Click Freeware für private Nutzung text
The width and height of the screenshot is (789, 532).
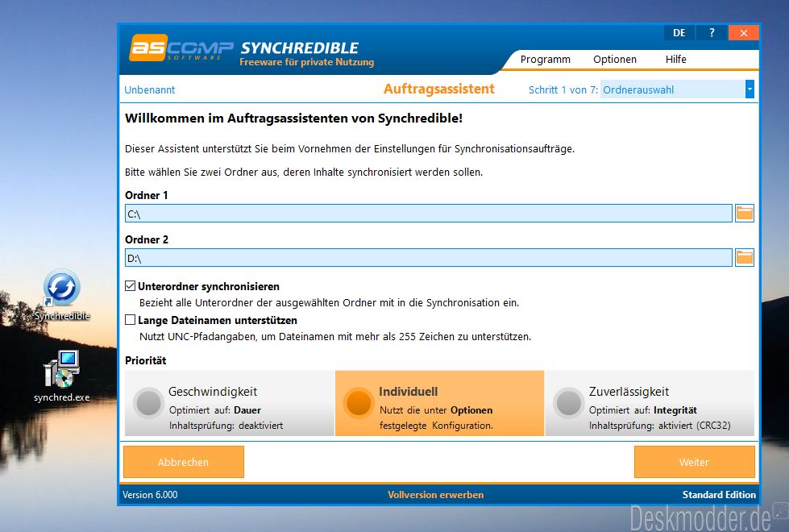point(307,62)
